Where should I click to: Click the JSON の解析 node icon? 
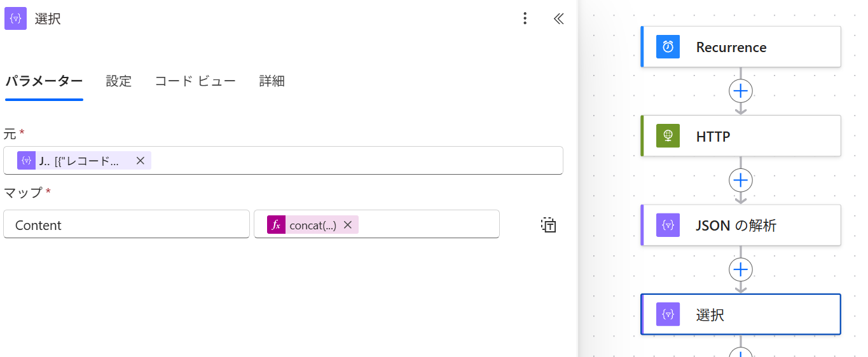pyautogui.click(x=668, y=225)
